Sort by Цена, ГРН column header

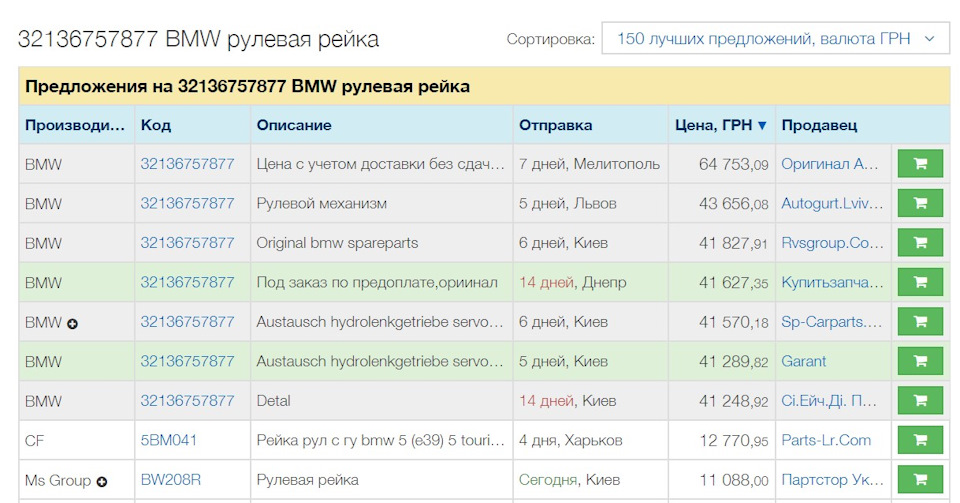click(721, 125)
